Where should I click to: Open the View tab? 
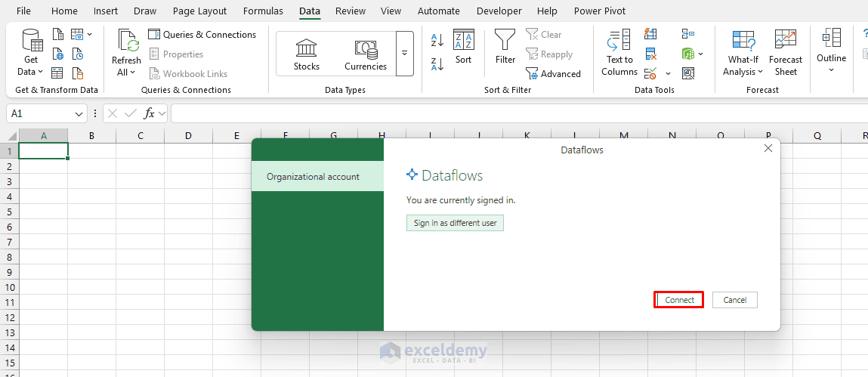coord(391,11)
